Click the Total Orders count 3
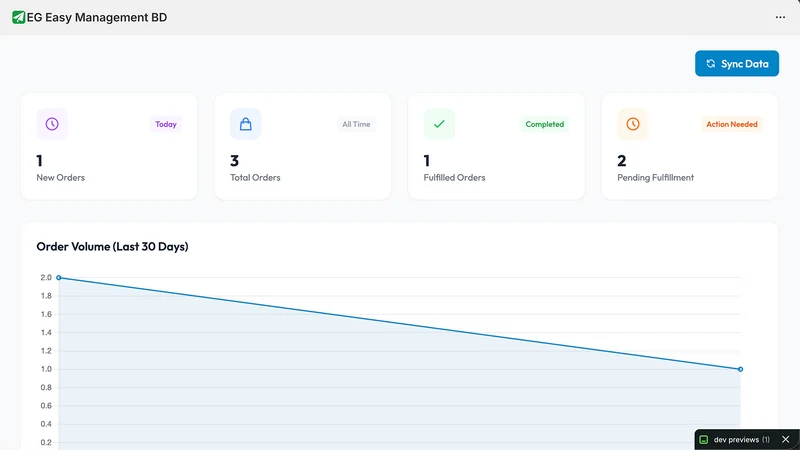The image size is (800, 450). 234,161
